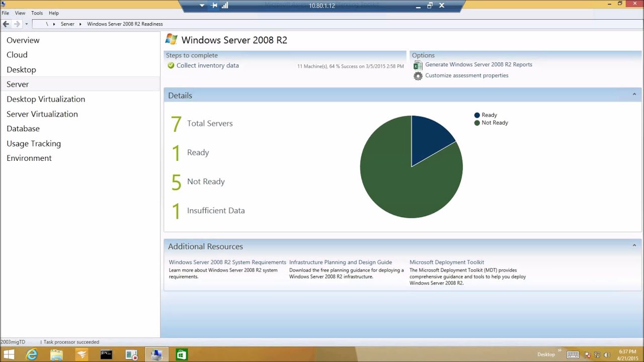Click the active MAP Toolkit taskbar icon
Image resolution: width=644 pixels, height=362 pixels.
point(156,355)
